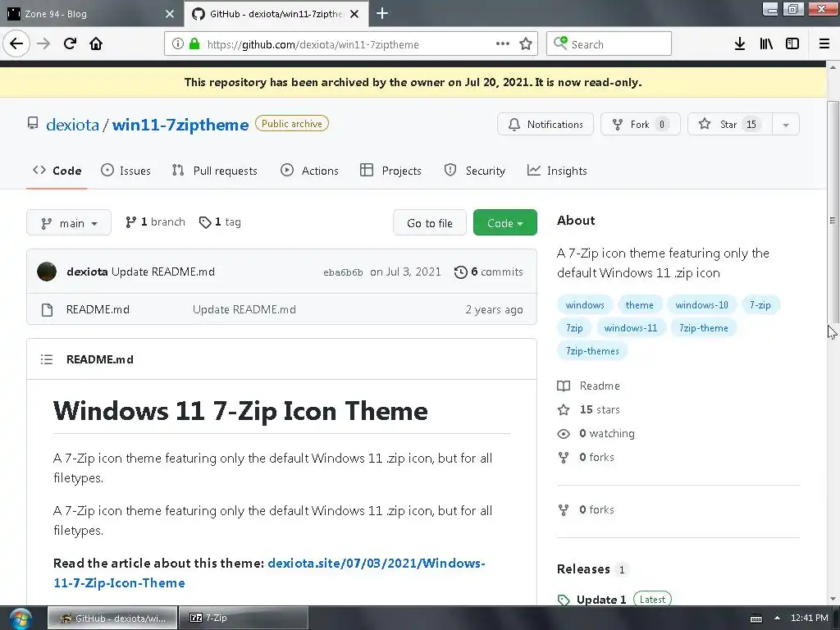Click the Notifications button
Image resolution: width=840 pixels, height=630 pixels.
pyautogui.click(x=546, y=125)
